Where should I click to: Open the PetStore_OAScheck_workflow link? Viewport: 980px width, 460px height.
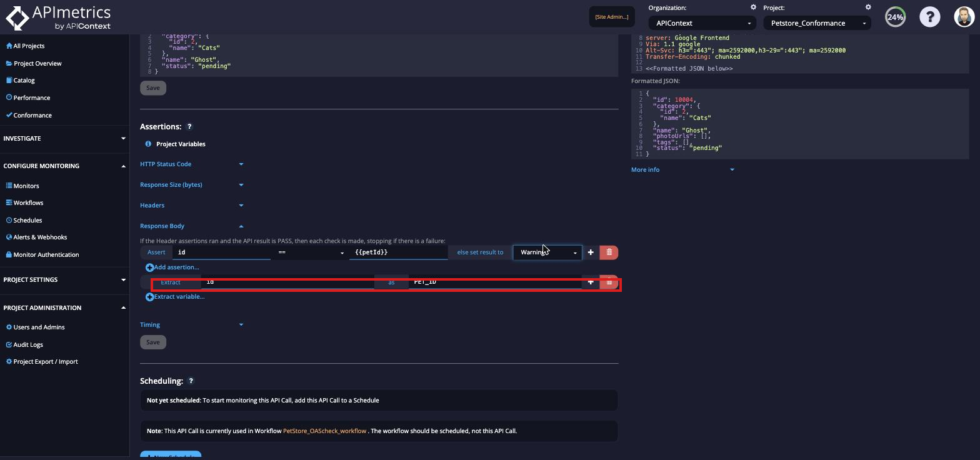(325, 431)
